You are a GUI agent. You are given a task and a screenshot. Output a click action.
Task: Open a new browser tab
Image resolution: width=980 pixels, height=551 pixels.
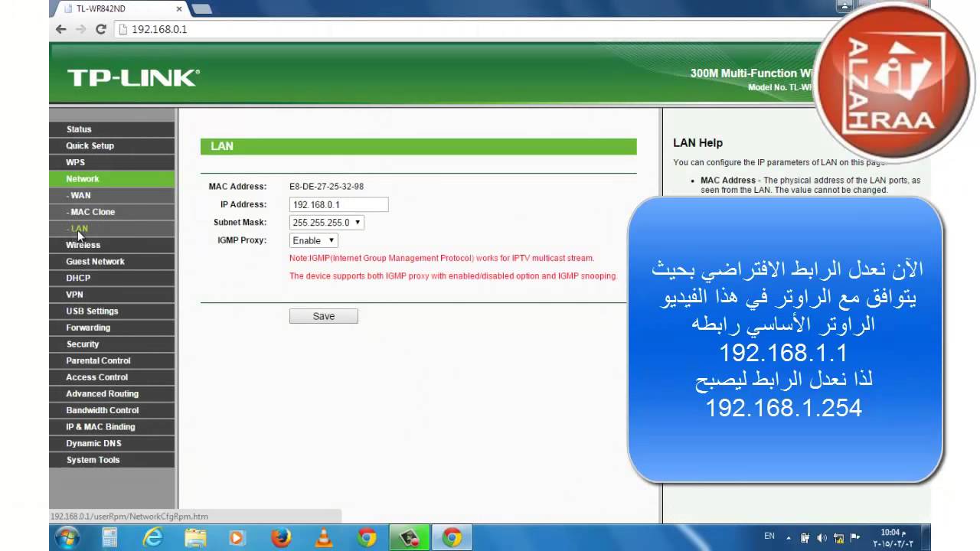[x=201, y=9]
